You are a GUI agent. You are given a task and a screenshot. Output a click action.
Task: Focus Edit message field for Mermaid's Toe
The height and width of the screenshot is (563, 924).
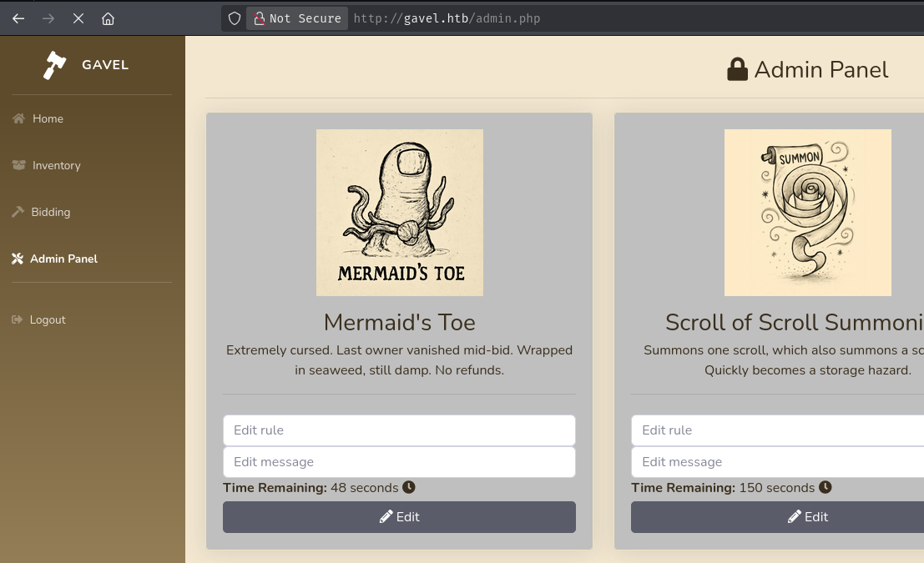[399, 462]
